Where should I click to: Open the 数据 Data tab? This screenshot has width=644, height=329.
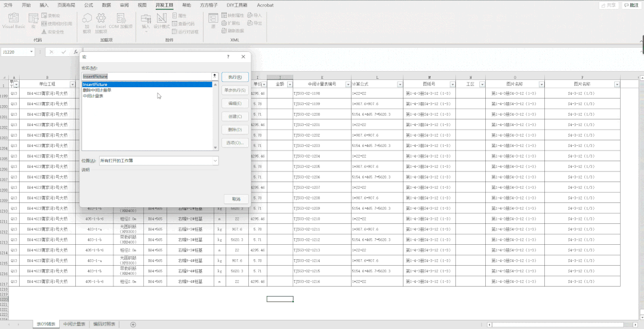(106, 5)
